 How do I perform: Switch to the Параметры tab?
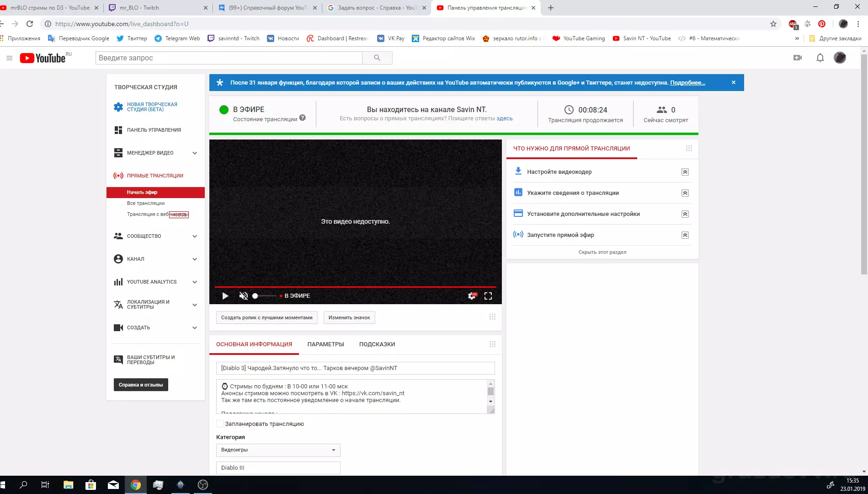[x=325, y=344]
